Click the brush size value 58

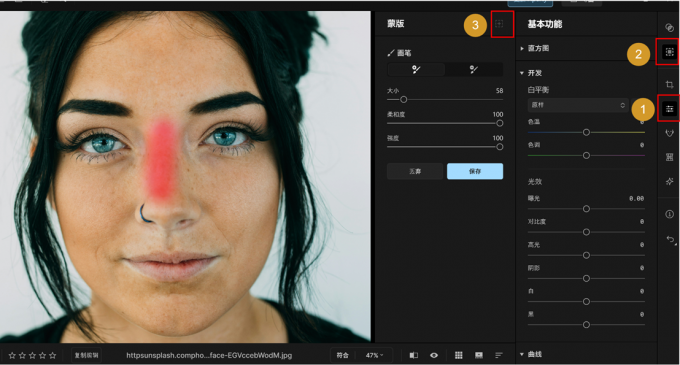[500, 91]
